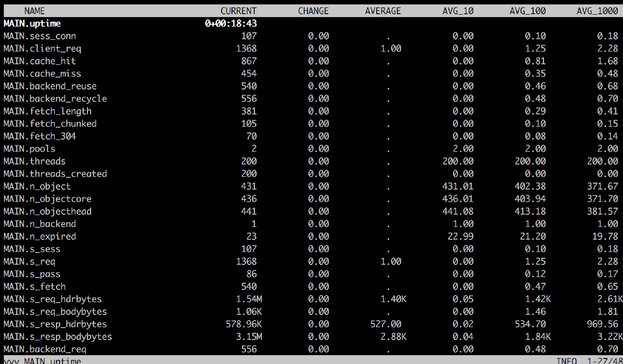Click the CURRENT column header
The height and width of the screenshot is (364, 623).
pyautogui.click(x=238, y=11)
